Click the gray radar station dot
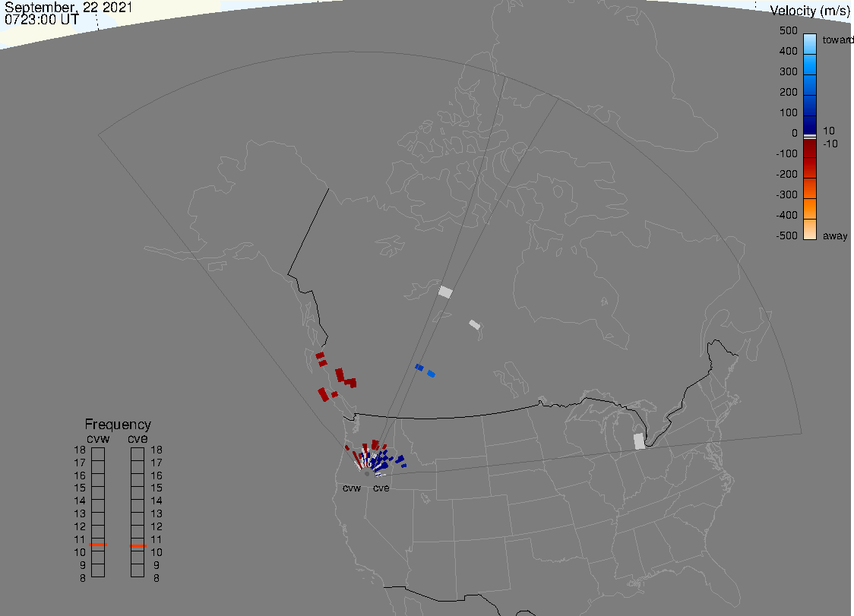854x616 pixels. 367,474
